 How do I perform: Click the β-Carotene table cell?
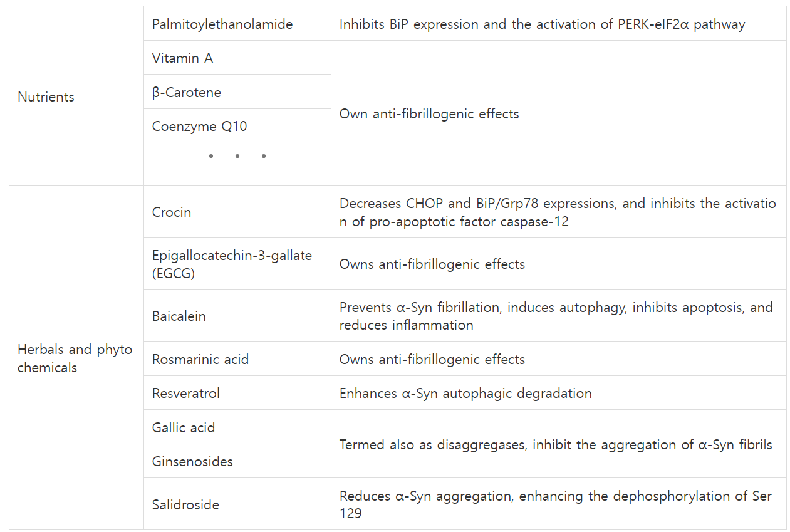tap(186, 93)
